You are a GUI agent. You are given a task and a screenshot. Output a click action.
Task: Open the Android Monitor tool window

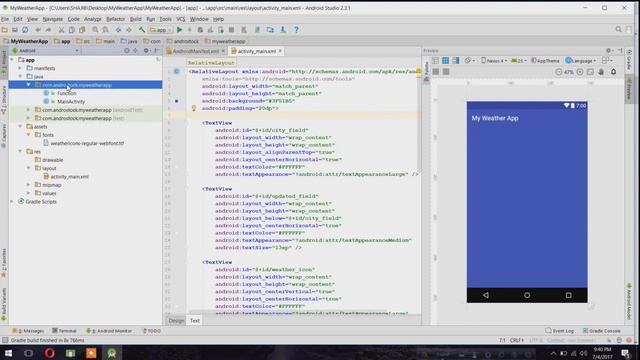(109, 331)
